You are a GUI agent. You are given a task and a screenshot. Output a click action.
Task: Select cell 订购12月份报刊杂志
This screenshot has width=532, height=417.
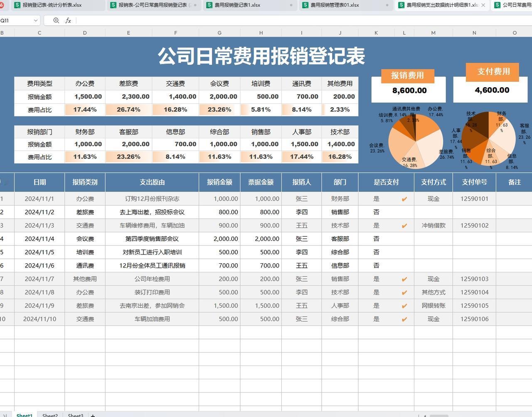(x=152, y=199)
